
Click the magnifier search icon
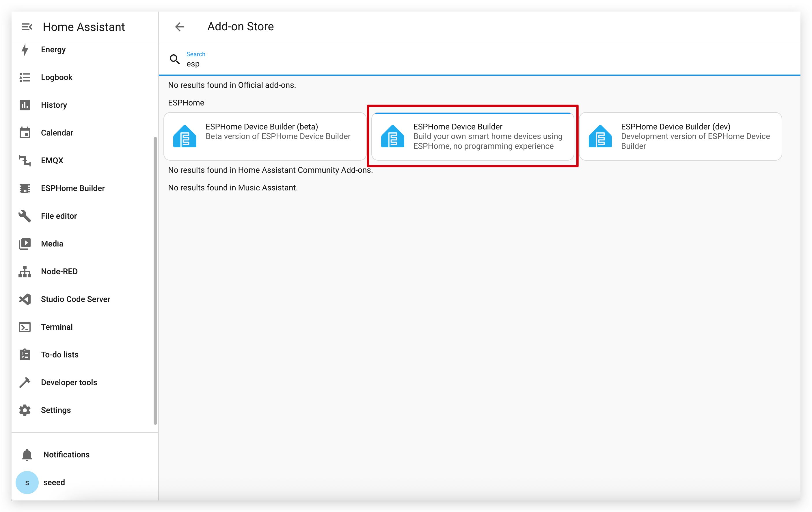point(175,59)
